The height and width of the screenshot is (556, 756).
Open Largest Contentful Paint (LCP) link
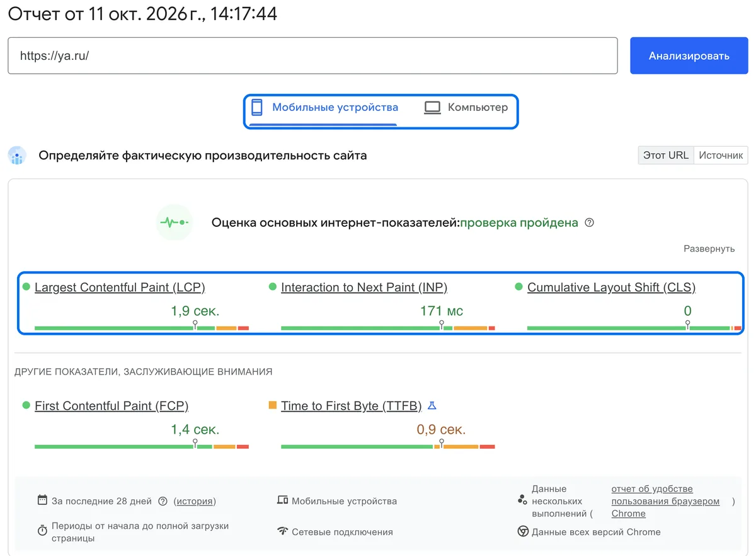point(120,287)
